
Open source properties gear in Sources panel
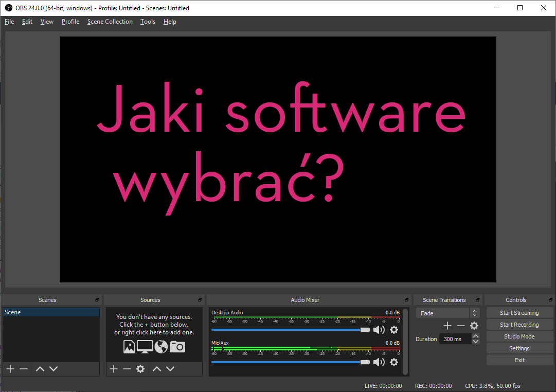coord(140,369)
